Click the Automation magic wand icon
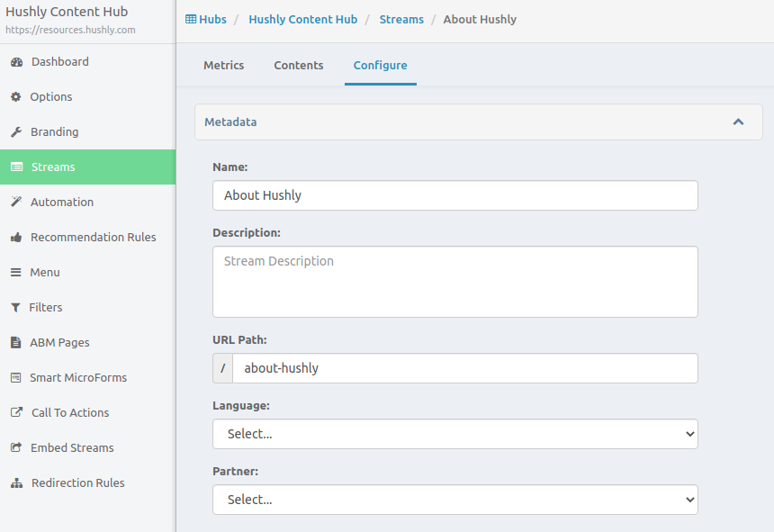 (16, 202)
